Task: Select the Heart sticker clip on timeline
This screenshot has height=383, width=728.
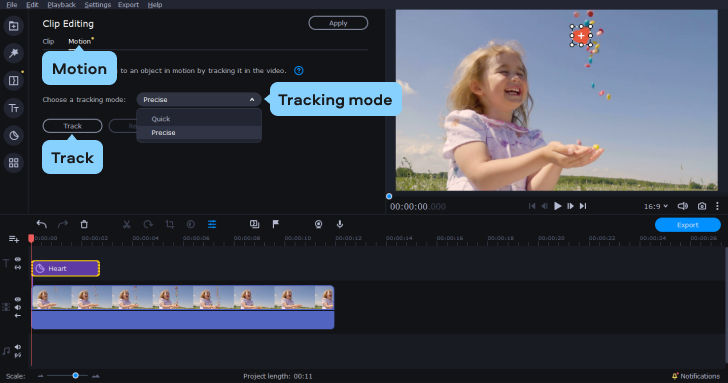Action: pyautogui.click(x=65, y=268)
